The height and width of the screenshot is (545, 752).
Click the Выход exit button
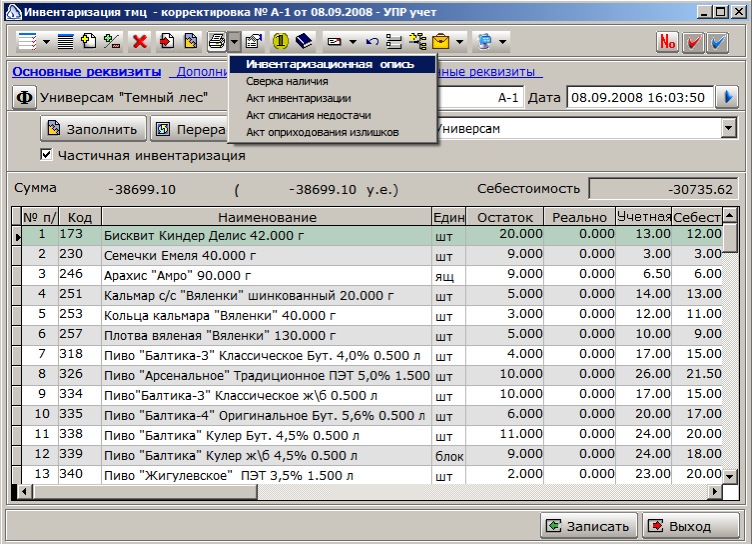pyautogui.click(x=690, y=526)
